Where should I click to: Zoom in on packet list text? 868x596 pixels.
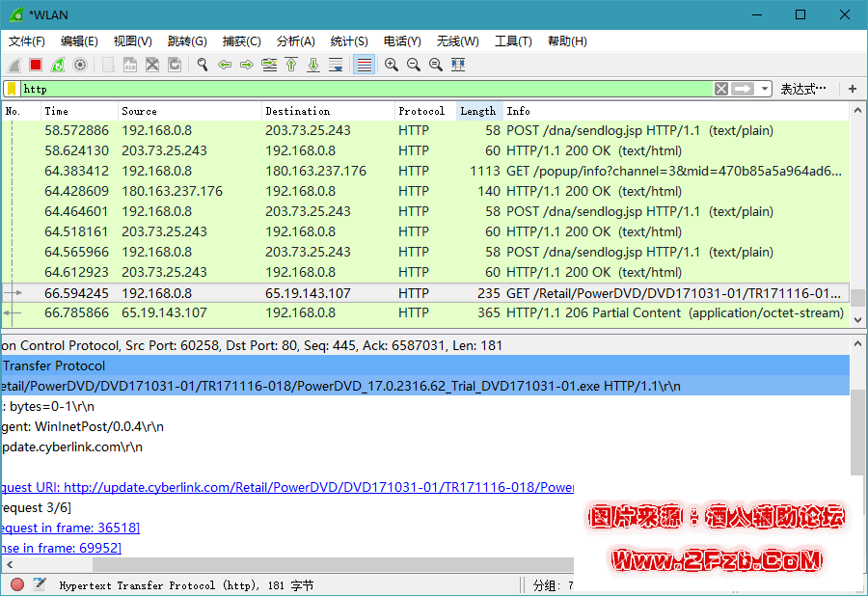(392, 65)
